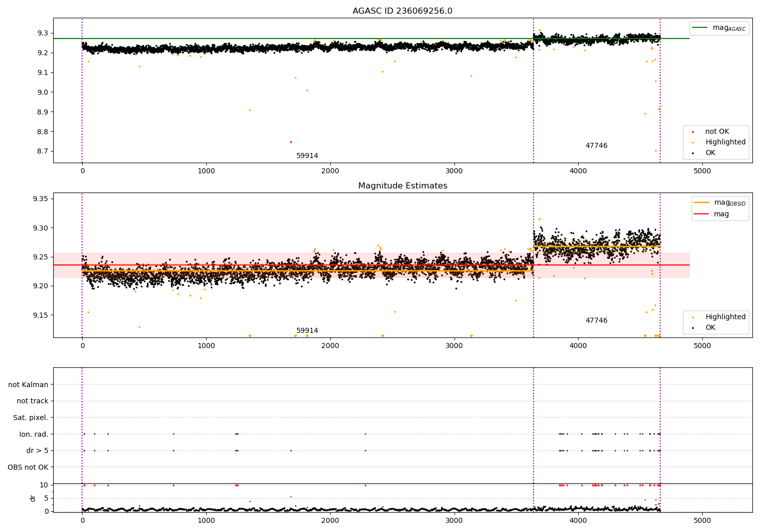Click the 9.30 tick on middle y-axis

point(40,228)
